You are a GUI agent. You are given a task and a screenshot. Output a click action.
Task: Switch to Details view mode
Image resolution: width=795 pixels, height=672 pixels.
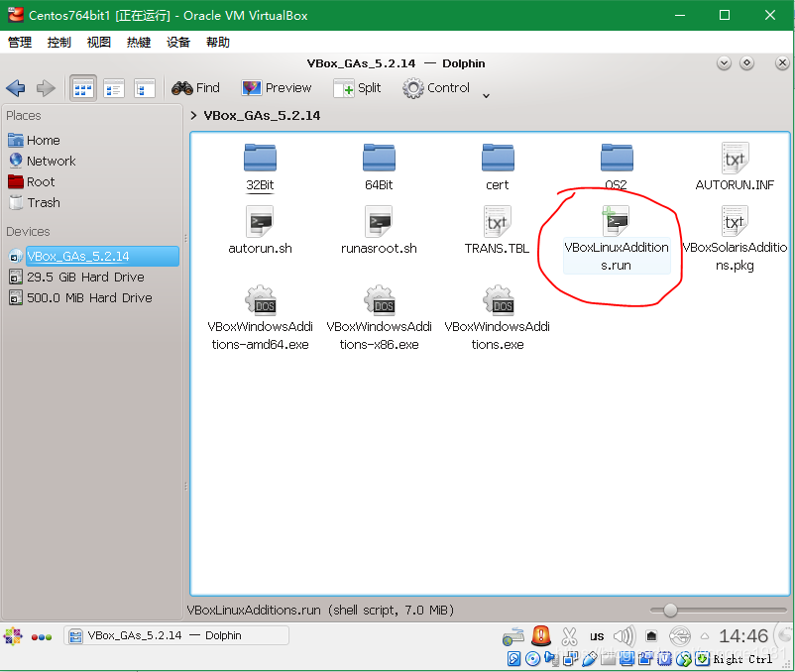pyautogui.click(x=145, y=88)
